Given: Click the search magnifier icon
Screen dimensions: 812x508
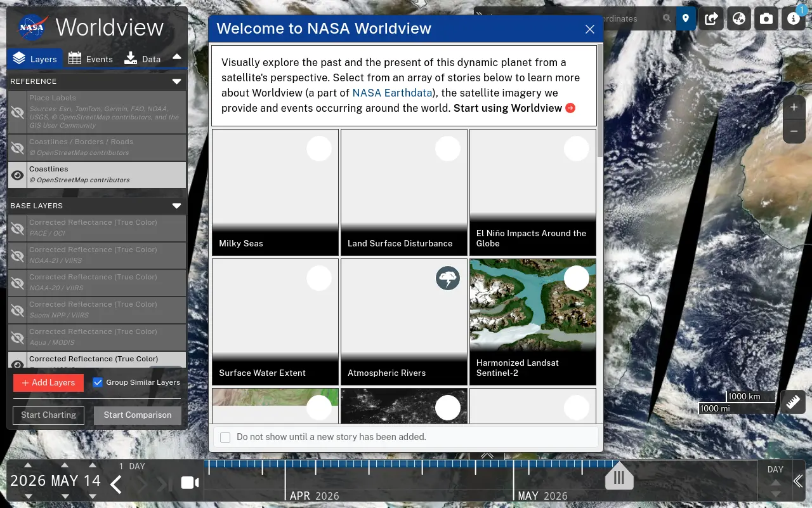Looking at the screenshot, I should (x=667, y=18).
